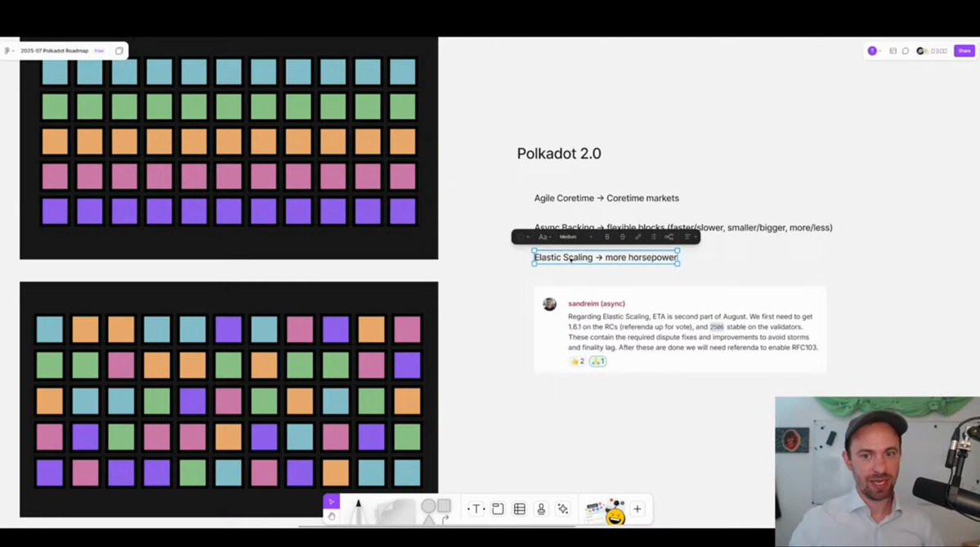Select the only green square in lower grid's bottom row
The width and height of the screenshot is (980, 547).
click(x=193, y=473)
